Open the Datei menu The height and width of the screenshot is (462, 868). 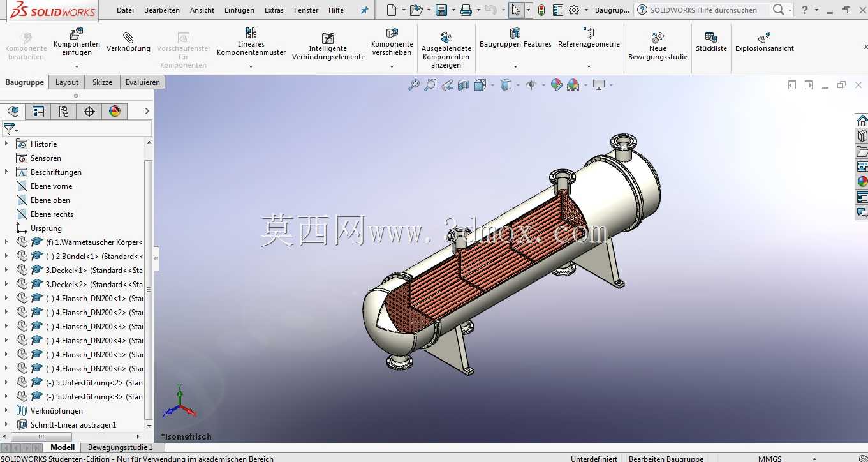coord(126,10)
